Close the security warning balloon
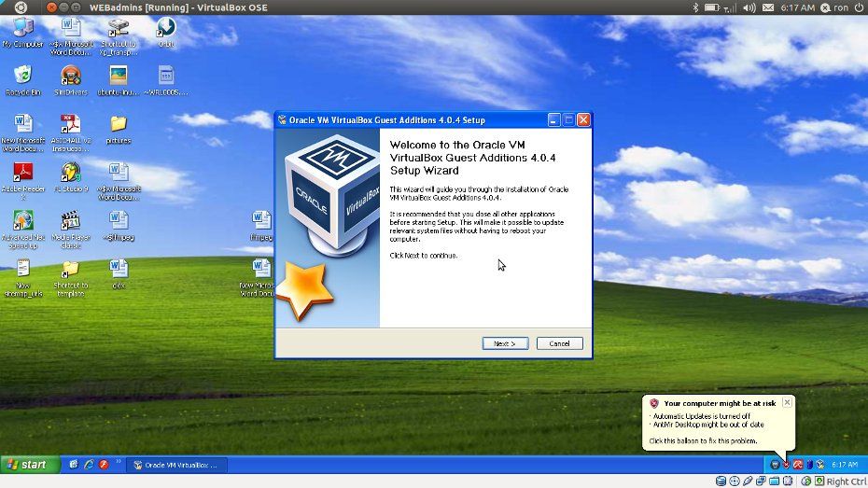Image resolution: width=868 pixels, height=488 pixels. pyautogui.click(x=787, y=402)
